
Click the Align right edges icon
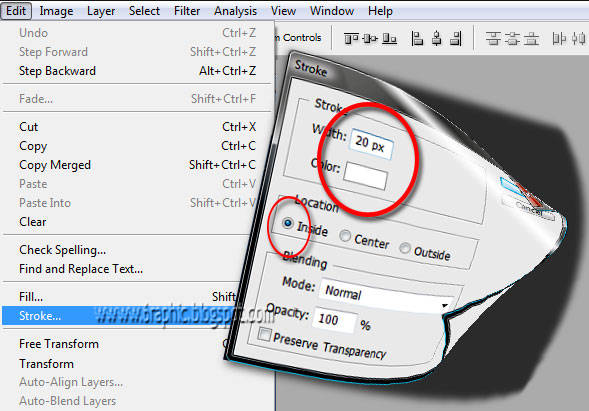pos(456,38)
